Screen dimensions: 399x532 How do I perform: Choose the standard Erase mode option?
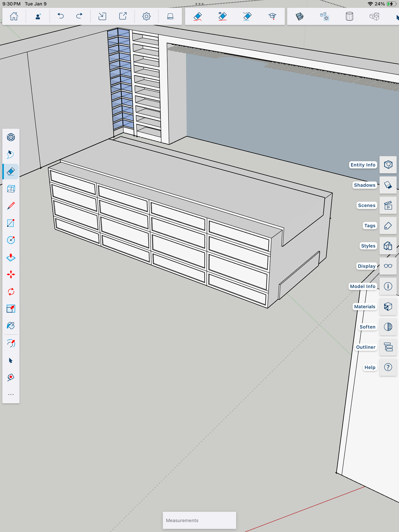pyautogui.click(x=198, y=16)
